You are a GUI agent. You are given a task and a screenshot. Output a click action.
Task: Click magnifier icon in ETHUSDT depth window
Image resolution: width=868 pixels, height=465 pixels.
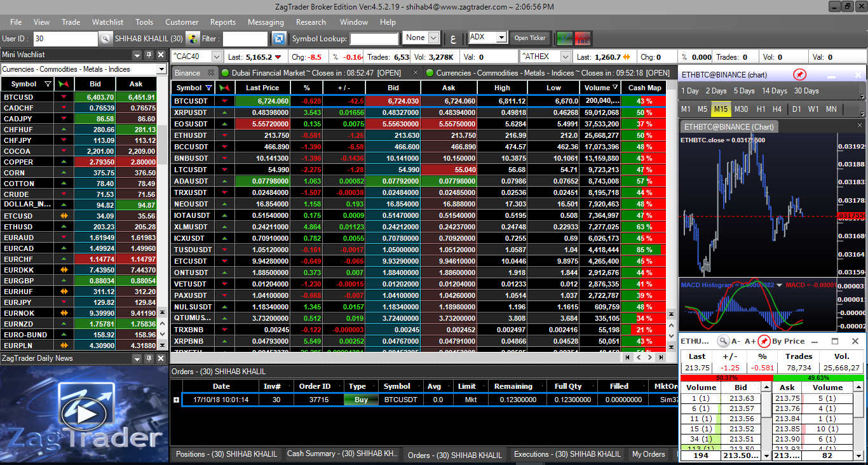point(723,341)
